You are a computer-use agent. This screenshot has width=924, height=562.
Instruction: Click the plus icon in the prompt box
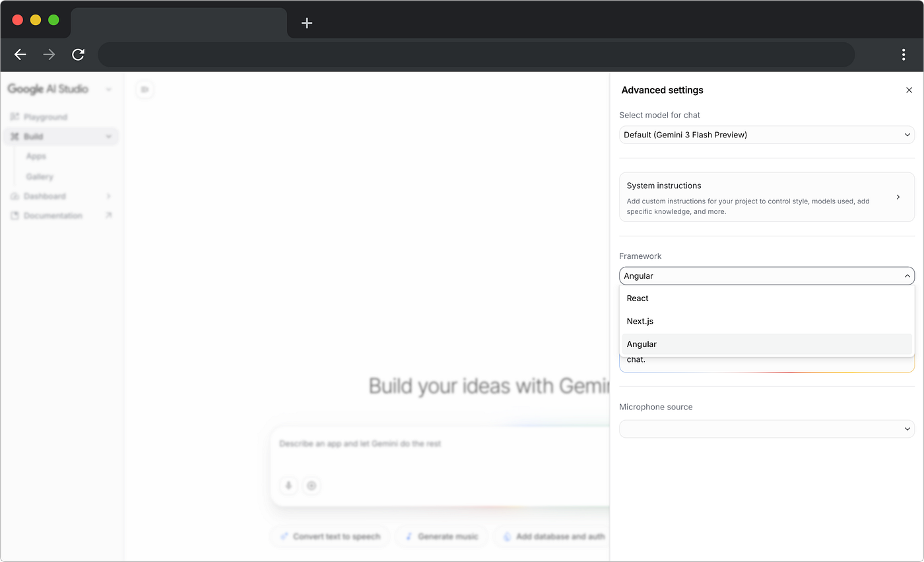pos(312,485)
